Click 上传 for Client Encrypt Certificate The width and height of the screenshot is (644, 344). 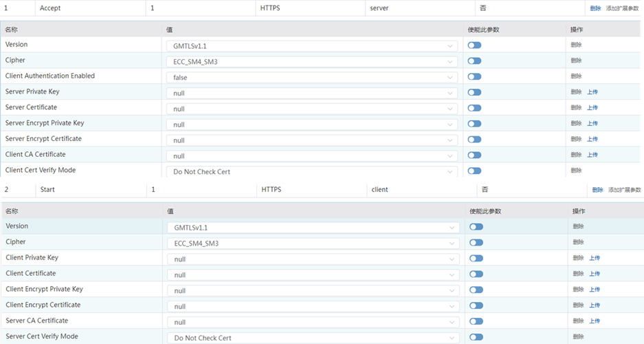point(595,305)
